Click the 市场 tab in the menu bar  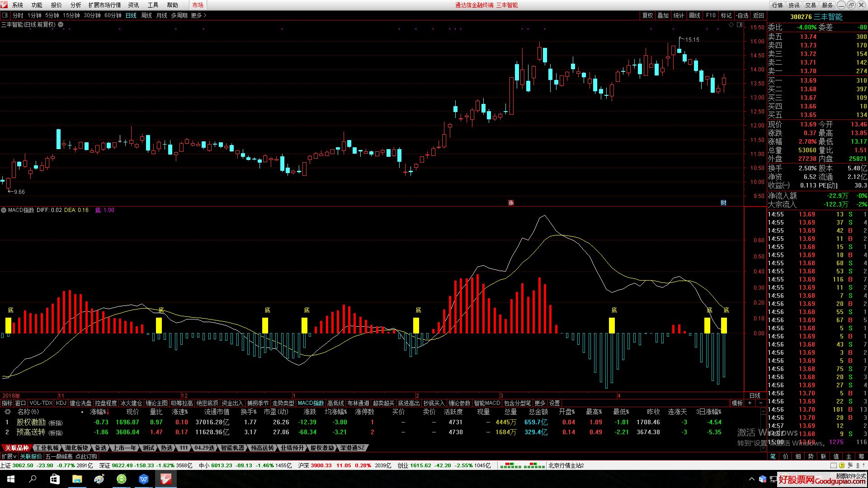[x=198, y=5]
